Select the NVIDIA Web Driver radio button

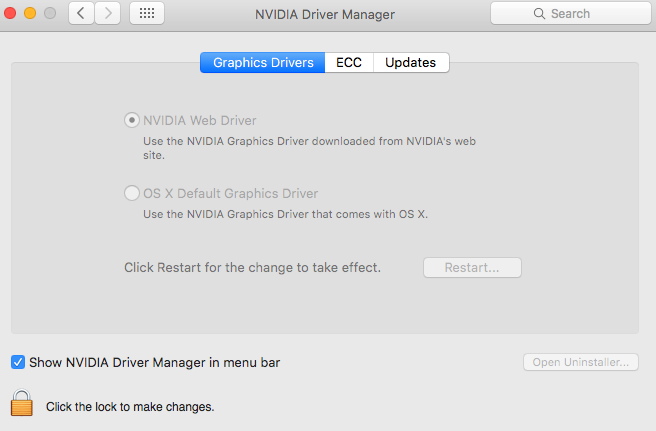pos(132,120)
